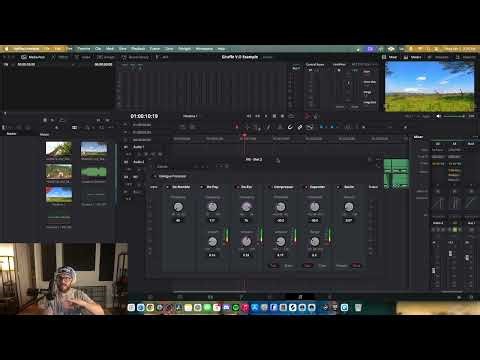Enable the De-Rumble module toggle

(x=168, y=187)
